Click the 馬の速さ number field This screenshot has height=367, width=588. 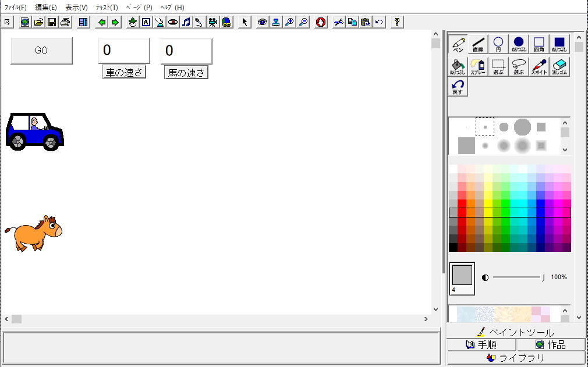tap(186, 51)
